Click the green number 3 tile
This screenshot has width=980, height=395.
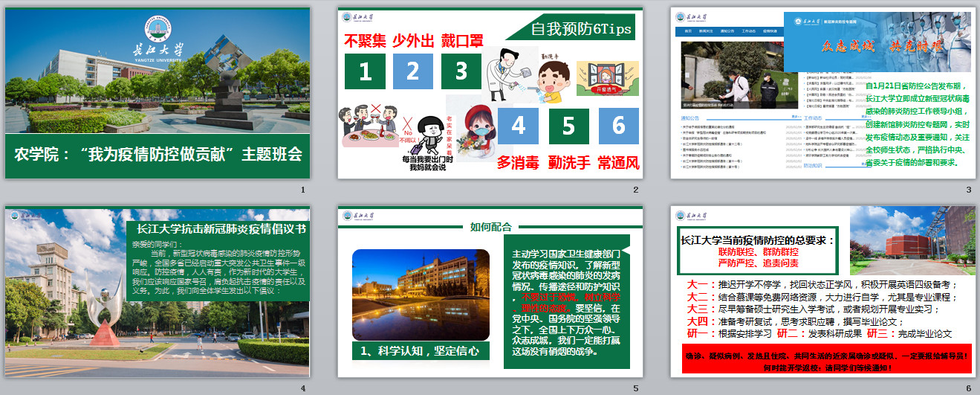(x=461, y=71)
